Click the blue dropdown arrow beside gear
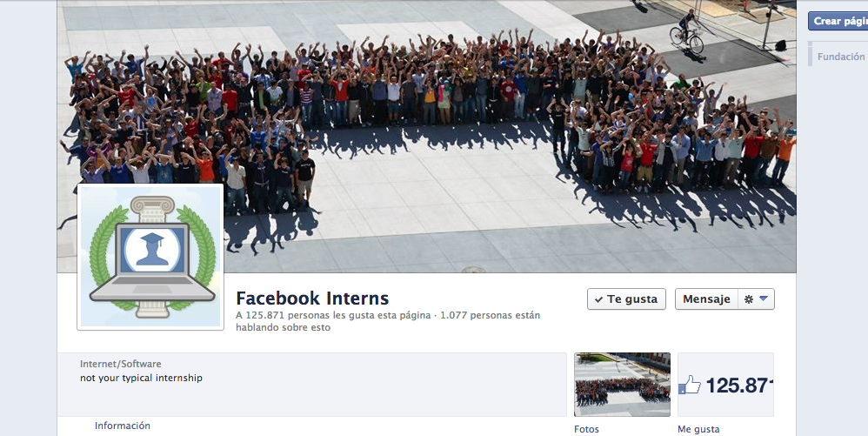The height and width of the screenshot is (436, 868). [x=764, y=299]
